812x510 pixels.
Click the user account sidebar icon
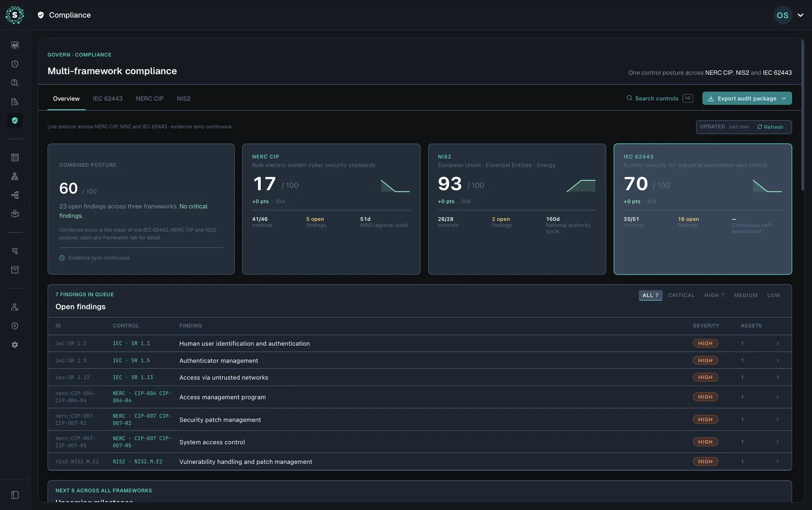point(15,307)
